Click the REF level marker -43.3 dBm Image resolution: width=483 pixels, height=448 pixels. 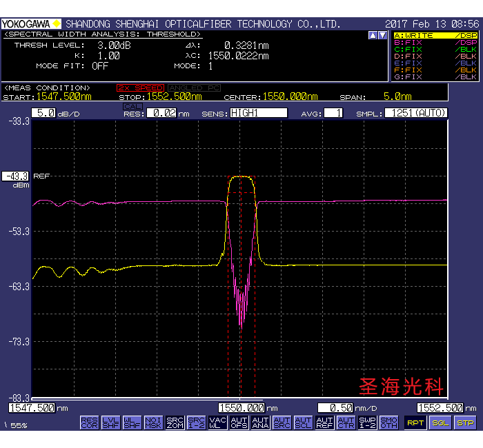[x=15, y=176]
